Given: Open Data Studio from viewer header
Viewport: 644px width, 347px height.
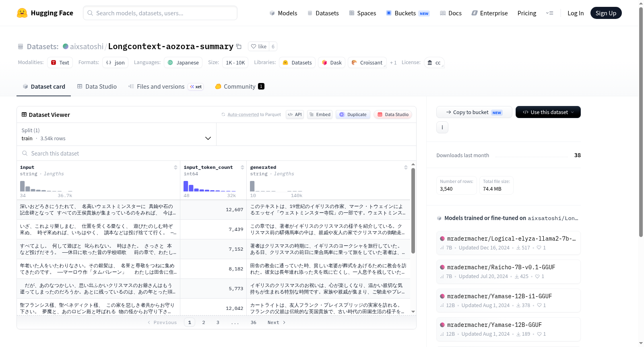Looking at the screenshot, I should [393, 114].
